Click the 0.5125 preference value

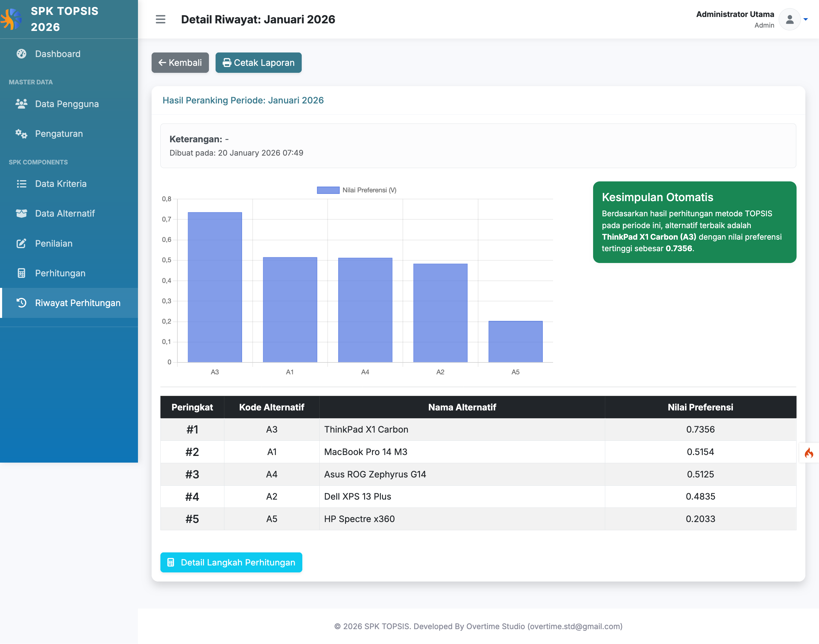pyautogui.click(x=700, y=474)
